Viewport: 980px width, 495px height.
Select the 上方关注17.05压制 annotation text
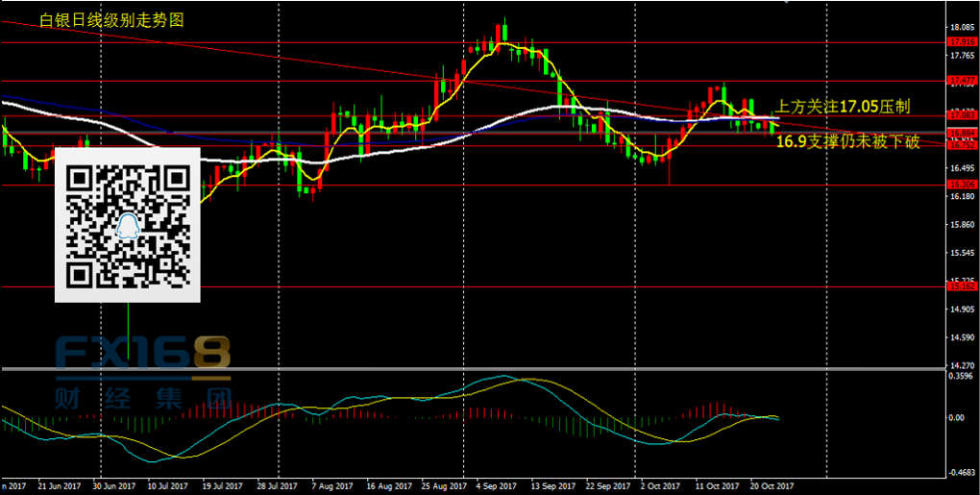coord(842,107)
